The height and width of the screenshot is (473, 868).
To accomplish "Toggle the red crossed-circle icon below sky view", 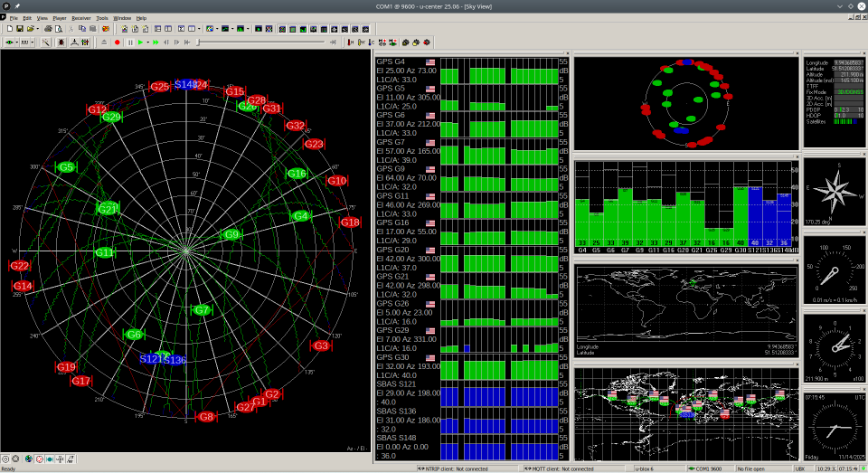I will tap(40, 459).
